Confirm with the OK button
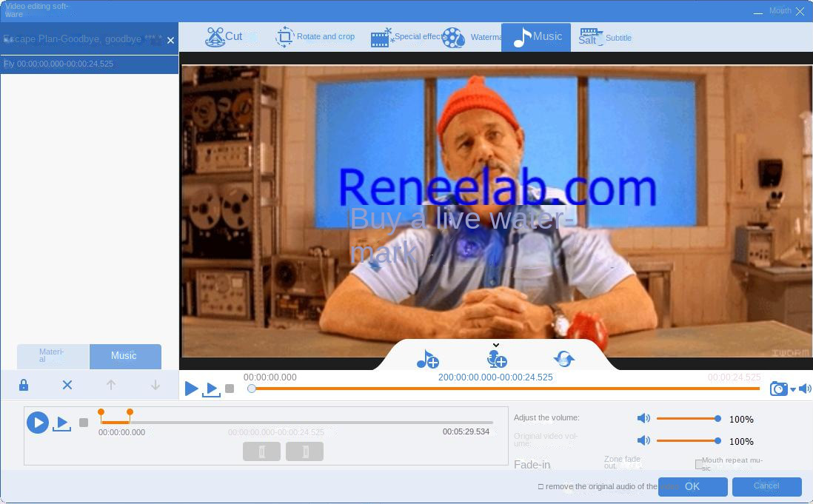This screenshot has height=504, width=813. coord(693,487)
